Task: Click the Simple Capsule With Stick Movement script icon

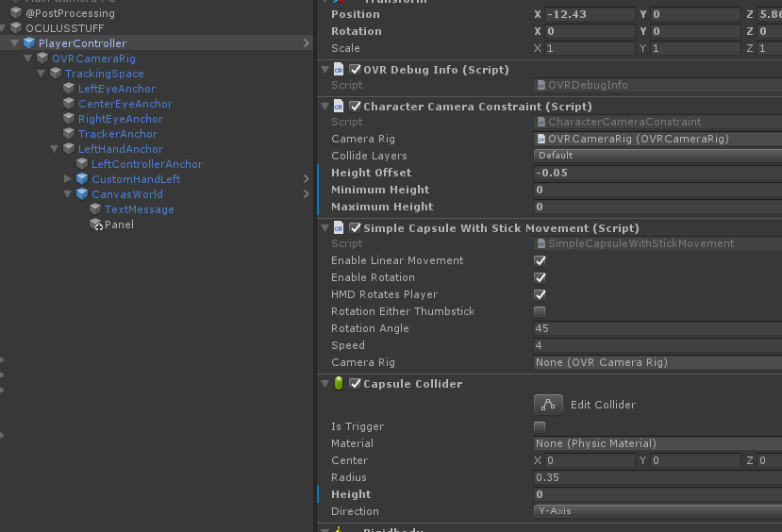Action: point(339,228)
